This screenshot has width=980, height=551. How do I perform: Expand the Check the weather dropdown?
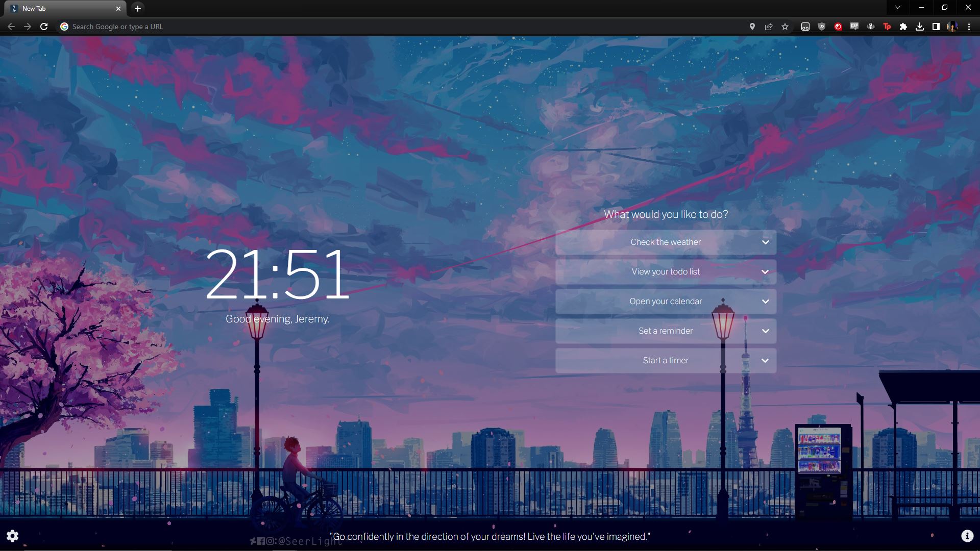pos(765,242)
